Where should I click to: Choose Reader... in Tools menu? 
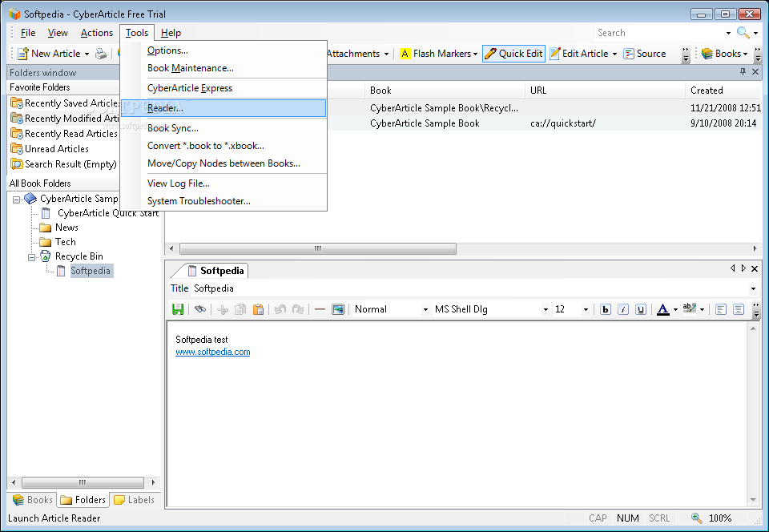[x=223, y=108]
